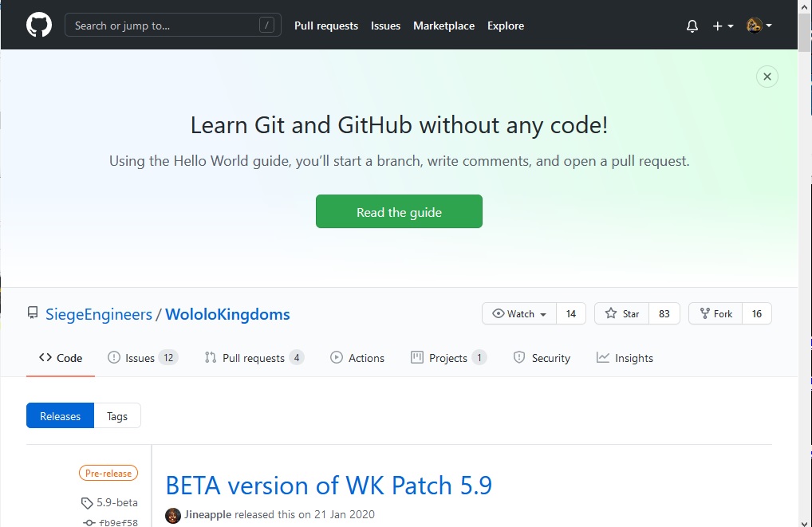Image resolution: width=812 pixels, height=527 pixels.
Task: View the 83 stargazers count
Action: pos(664,313)
